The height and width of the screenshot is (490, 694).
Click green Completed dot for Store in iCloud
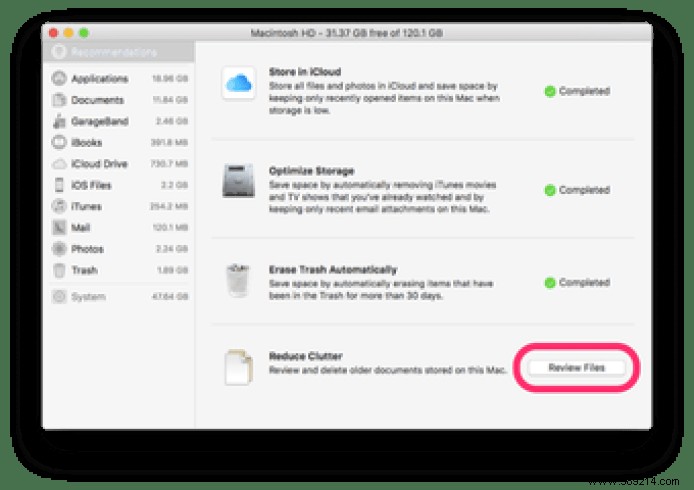tap(550, 91)
